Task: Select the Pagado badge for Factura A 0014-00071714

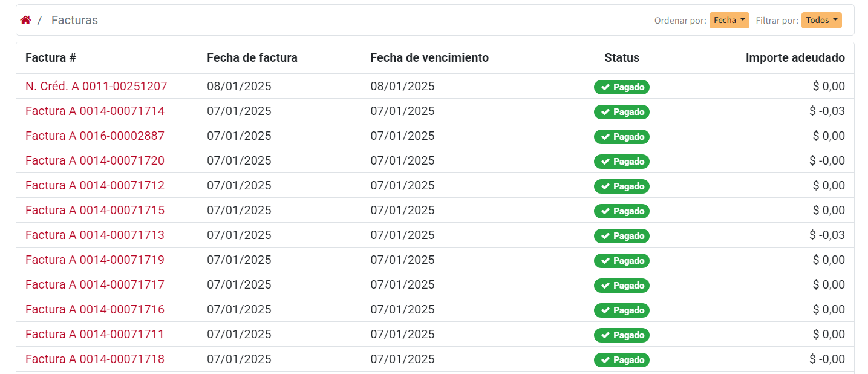Action: 621,111
